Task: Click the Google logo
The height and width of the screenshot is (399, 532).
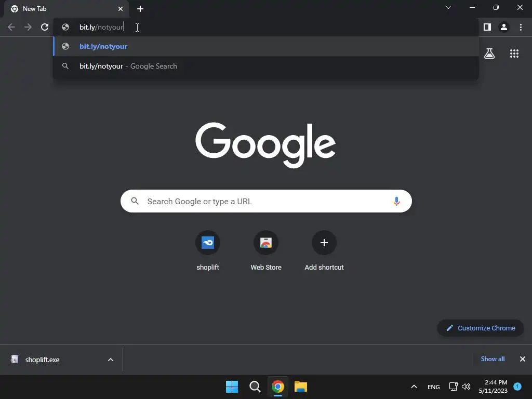Action: click(x=265, y=145)
